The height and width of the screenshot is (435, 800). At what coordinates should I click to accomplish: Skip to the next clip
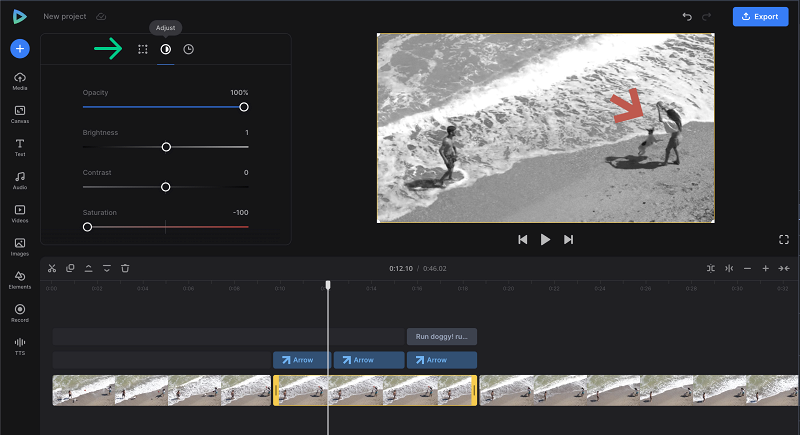[568, 240]
